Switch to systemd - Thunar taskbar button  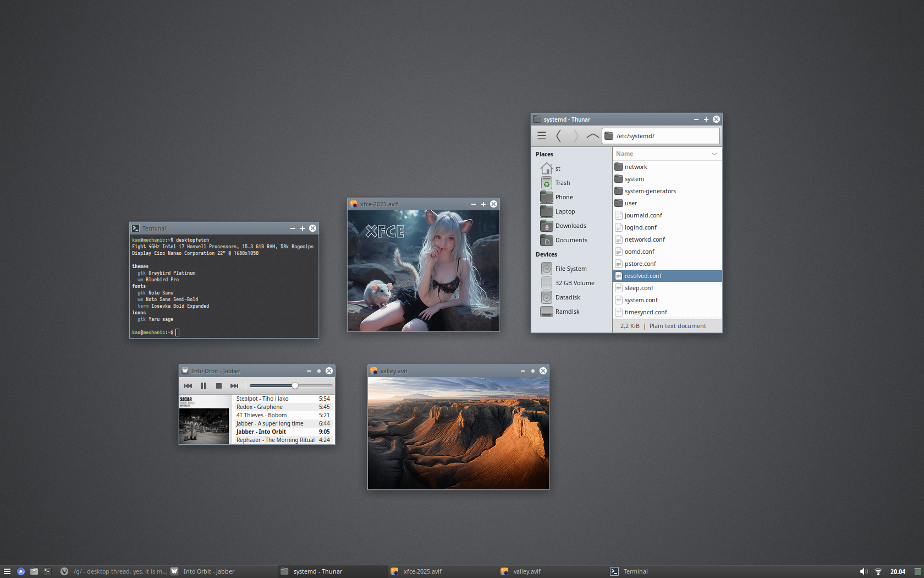(333, 571)
